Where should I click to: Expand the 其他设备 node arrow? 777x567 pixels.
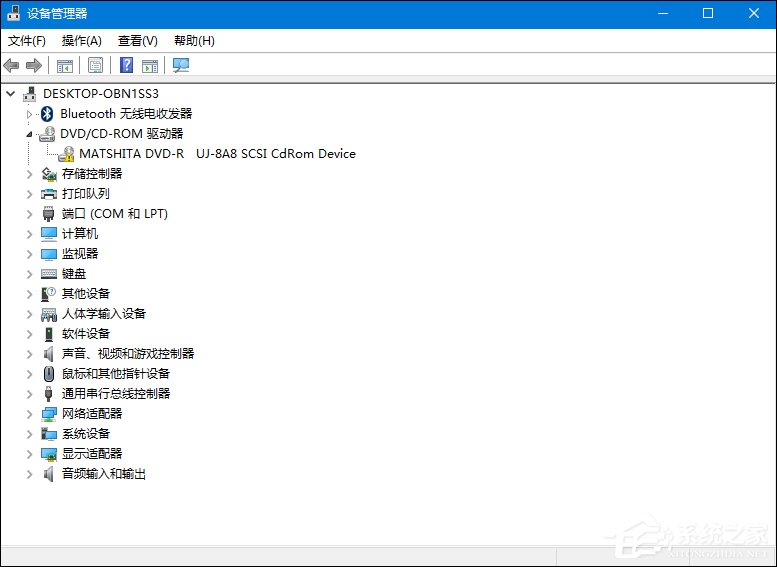[x=29, y=294]
